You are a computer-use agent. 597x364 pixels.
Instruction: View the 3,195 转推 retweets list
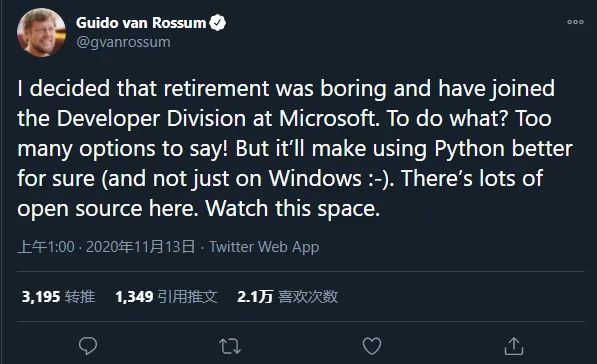(58, 297)
